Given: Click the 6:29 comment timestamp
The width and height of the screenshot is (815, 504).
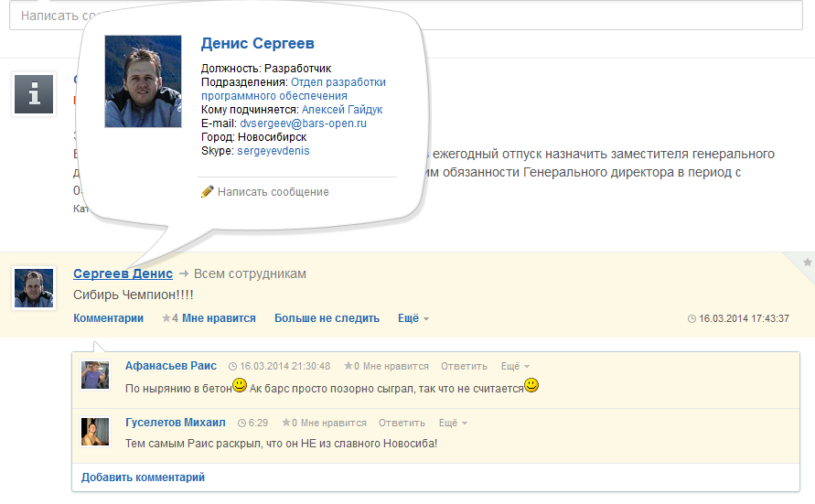Looking at the screenshot, I should [258, 423].
